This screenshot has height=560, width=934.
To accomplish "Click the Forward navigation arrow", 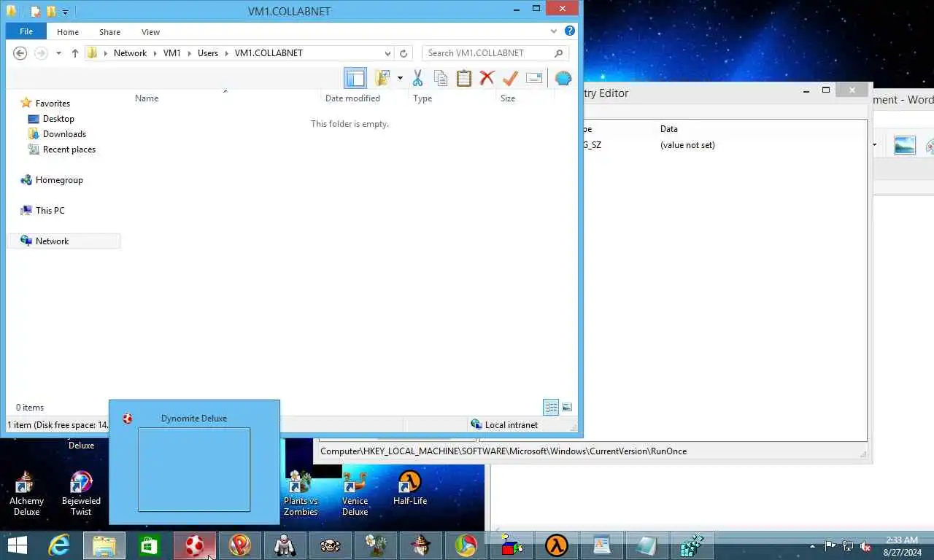I will 41,52.
